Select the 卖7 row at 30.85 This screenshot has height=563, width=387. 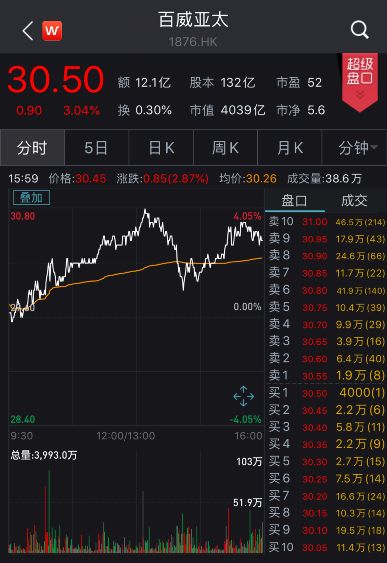327,273
